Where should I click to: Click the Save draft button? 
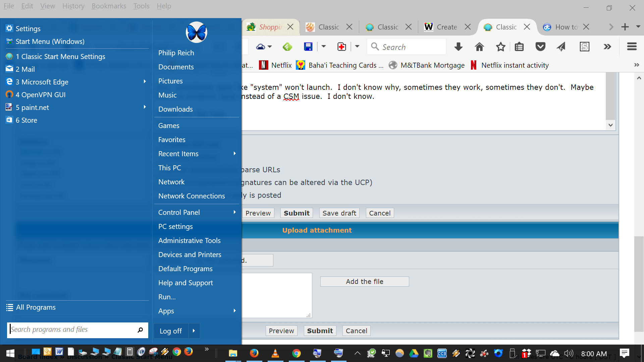[x=339, y=213]
